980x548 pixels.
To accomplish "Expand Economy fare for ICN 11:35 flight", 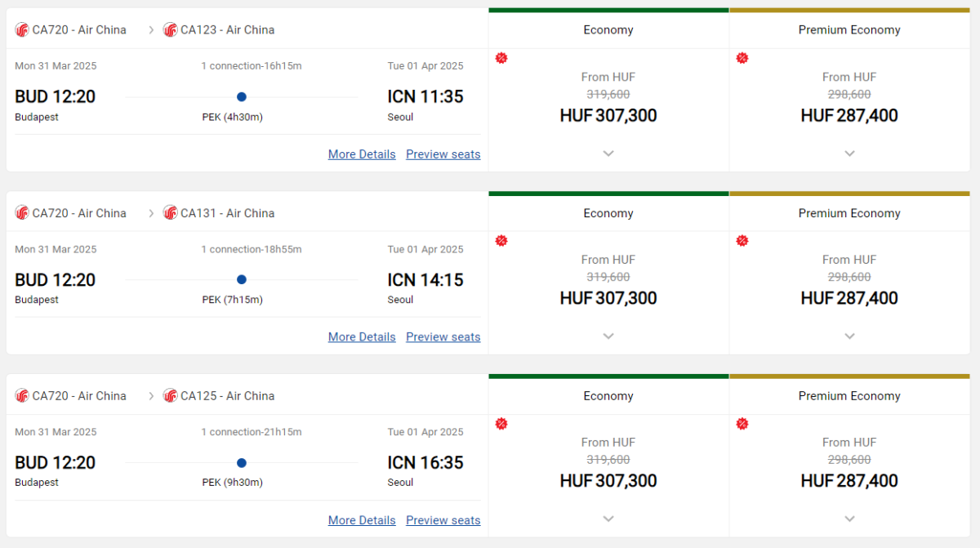I will pos(608,154).
